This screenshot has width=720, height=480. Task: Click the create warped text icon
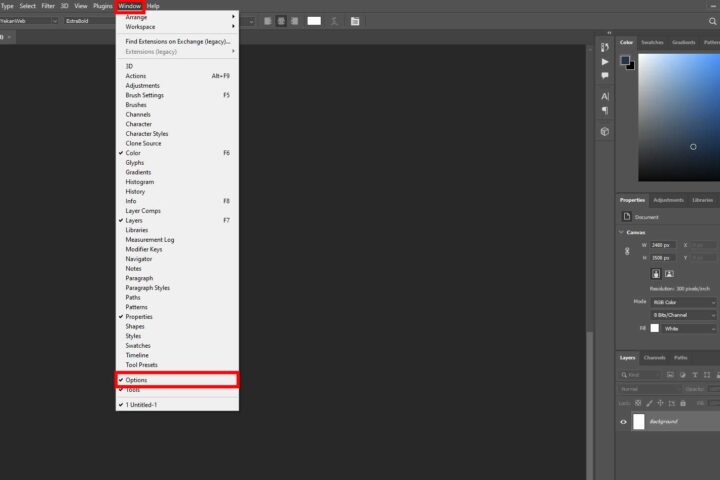click(x=334, y=21)
